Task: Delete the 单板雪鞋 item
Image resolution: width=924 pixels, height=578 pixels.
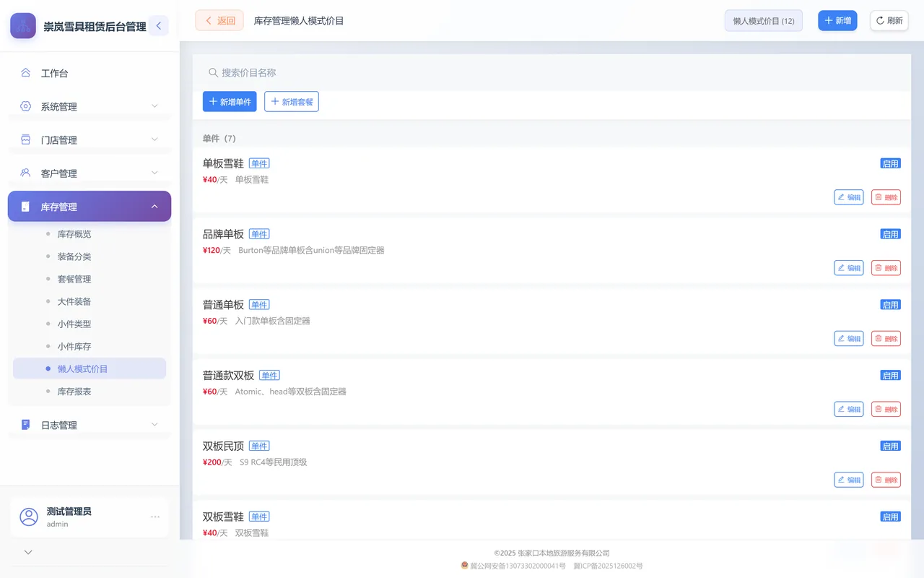Action: [886, 197]
